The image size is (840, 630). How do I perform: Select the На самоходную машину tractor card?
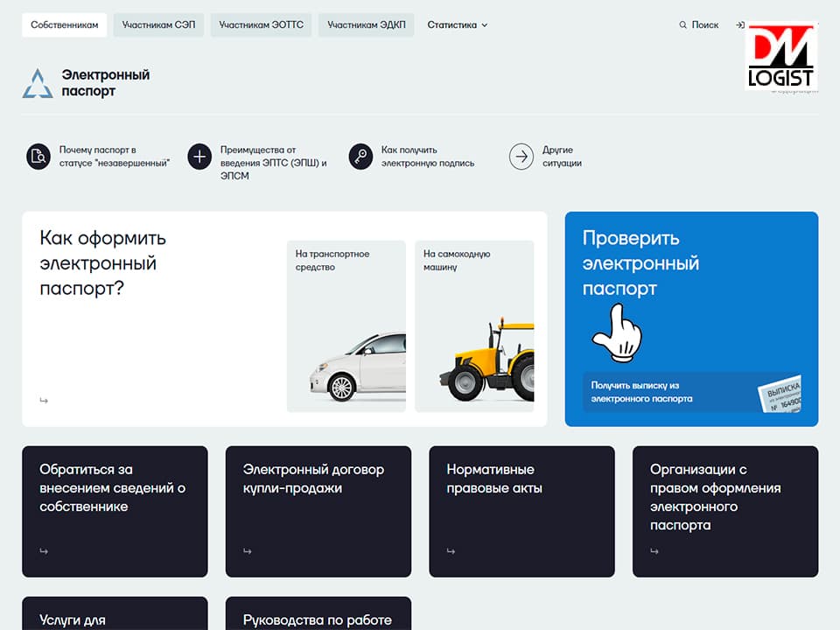(474, 326)
